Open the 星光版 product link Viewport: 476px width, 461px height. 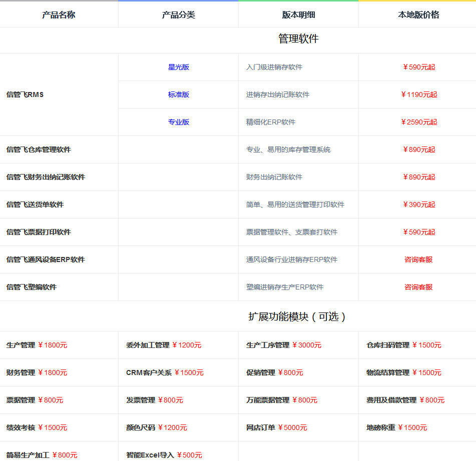pos(178,67)
